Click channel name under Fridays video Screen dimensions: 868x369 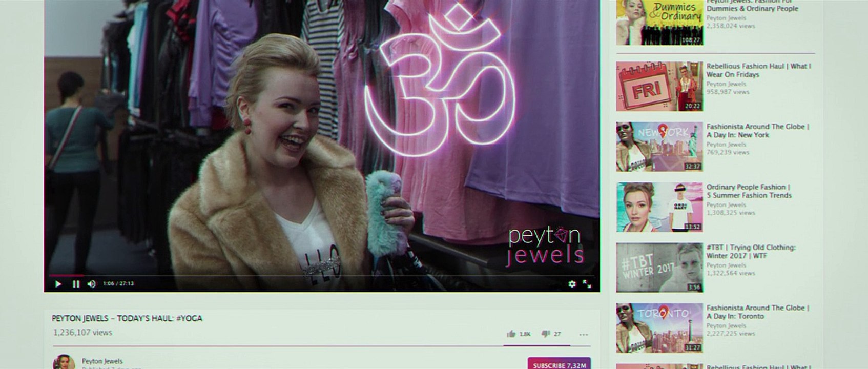[x=726, y=84]
